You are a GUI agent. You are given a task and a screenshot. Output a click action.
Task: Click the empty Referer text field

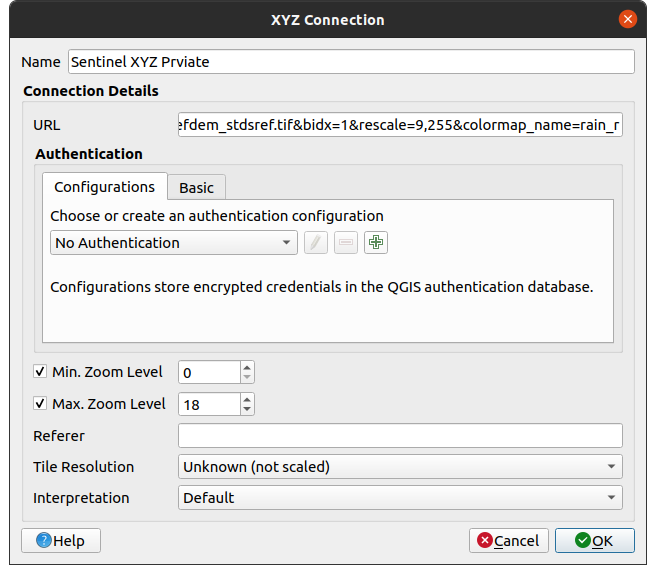click(x=400, y=436)
